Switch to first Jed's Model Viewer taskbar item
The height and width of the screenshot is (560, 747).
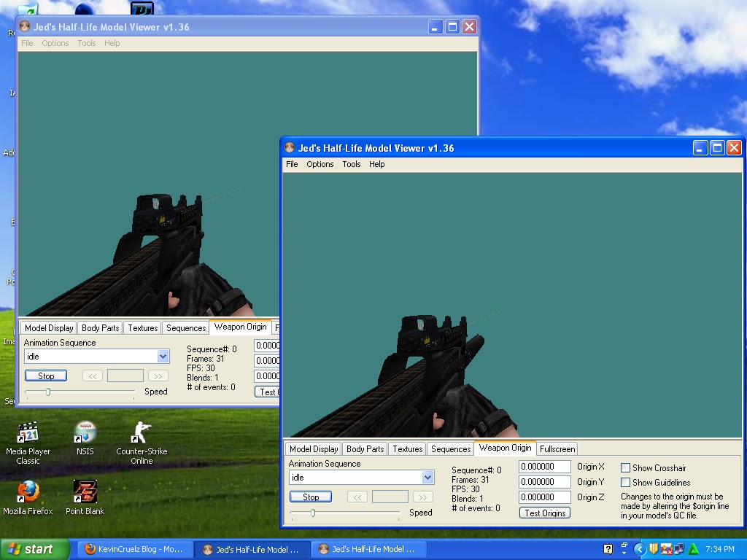pos(251,549)
